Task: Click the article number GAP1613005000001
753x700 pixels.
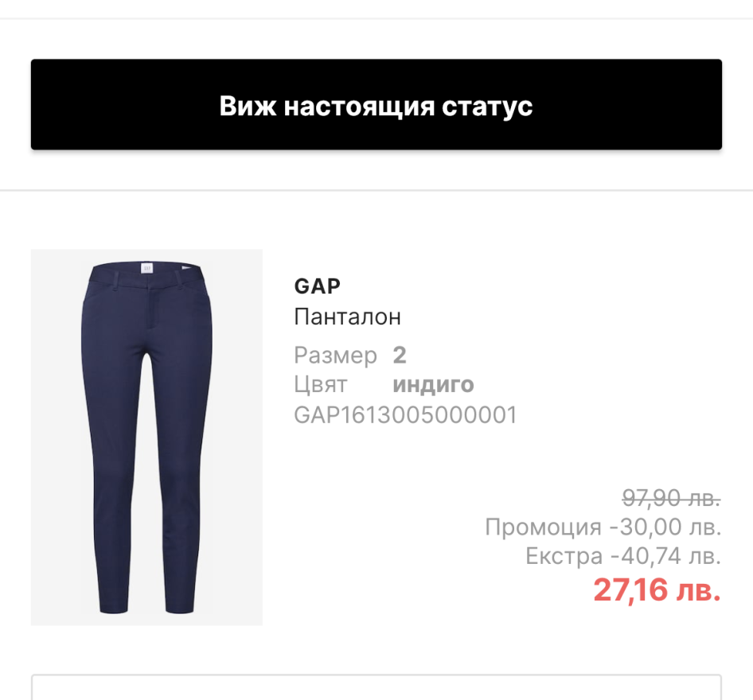Action: coord(405,415)
